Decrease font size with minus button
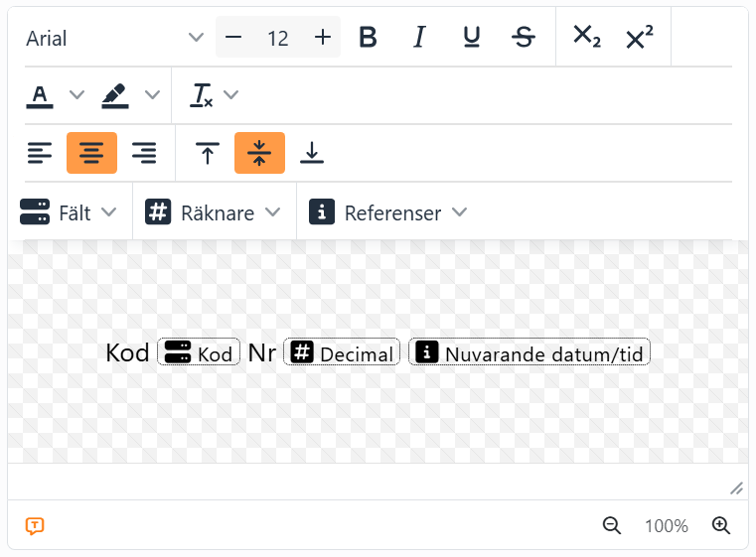Viewport: 756px width, 557px height. pos(233,37)
